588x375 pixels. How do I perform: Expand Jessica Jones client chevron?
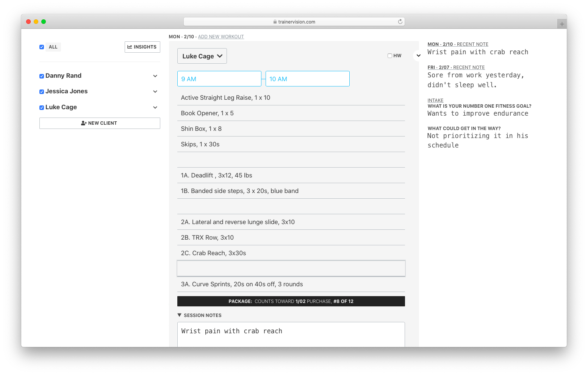pyautogui.click(x=155, y=91)
